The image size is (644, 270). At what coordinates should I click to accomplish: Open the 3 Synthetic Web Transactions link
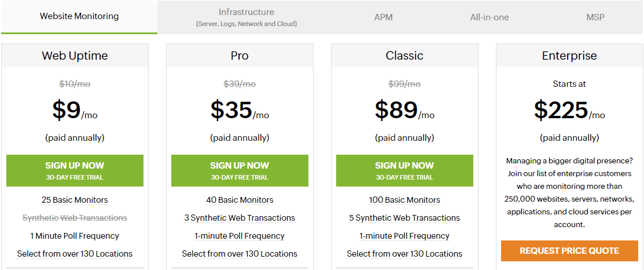click(x=240, y=218)
